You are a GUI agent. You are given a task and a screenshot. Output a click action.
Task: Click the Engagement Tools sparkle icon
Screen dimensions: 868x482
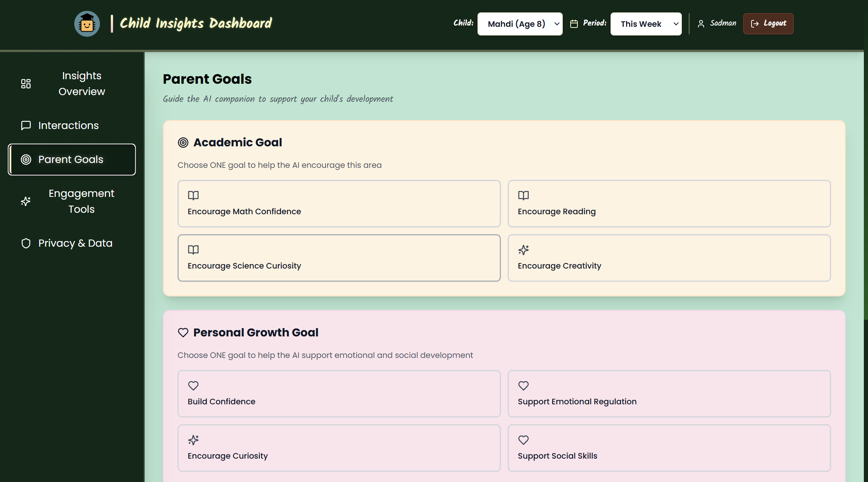tap(26, 201)
